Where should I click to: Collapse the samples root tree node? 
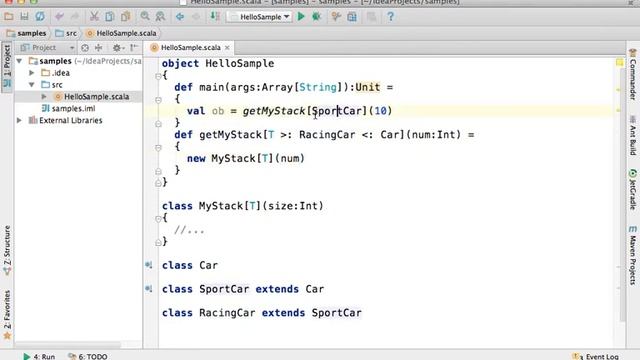click(19, 61)
